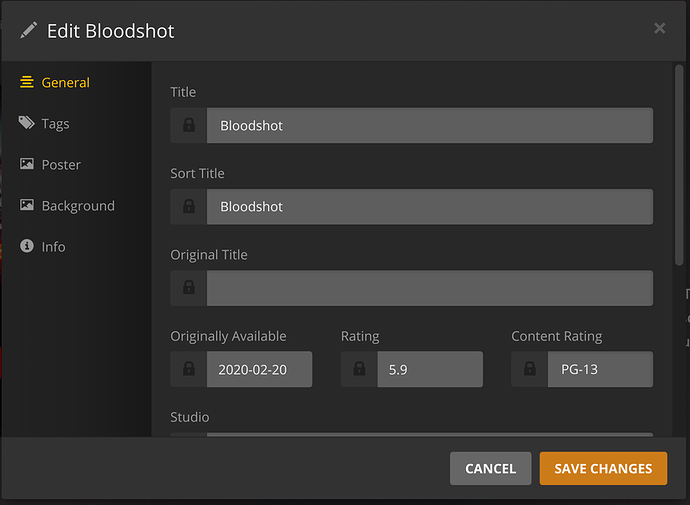Click the Poster image icon
Viewport: 690px width, 505px height.
[x=27, y=164]
